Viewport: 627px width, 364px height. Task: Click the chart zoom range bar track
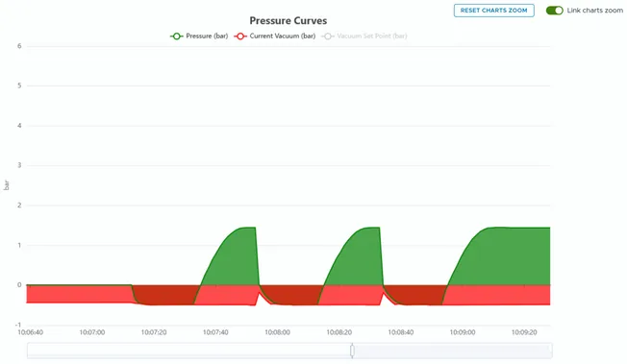[289, 351]
